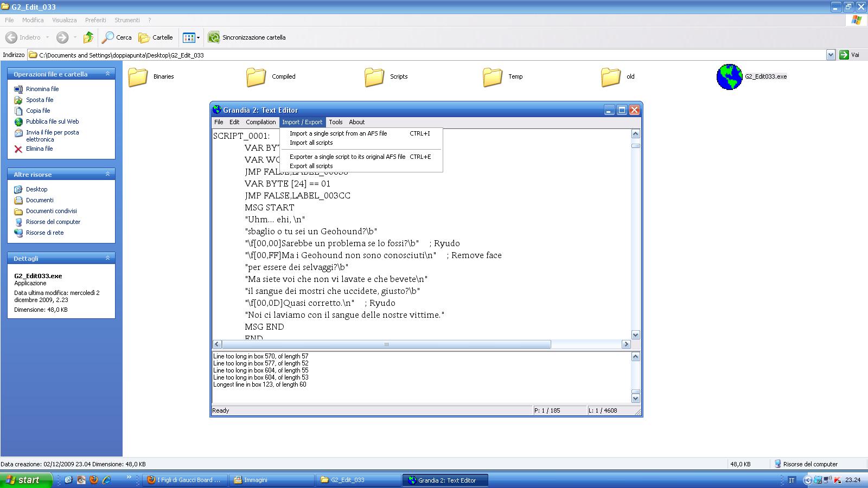The height and width of the screenshot is (488, 868).
Task: Click the horizontal scrollbar thumb in editor
Action: click(x=386, y=344)
